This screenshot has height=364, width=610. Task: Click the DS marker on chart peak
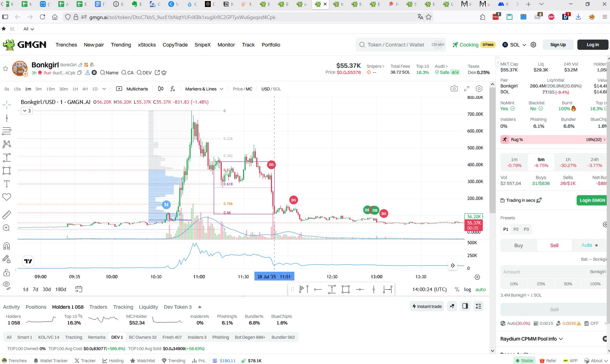[x=271, y=165]
